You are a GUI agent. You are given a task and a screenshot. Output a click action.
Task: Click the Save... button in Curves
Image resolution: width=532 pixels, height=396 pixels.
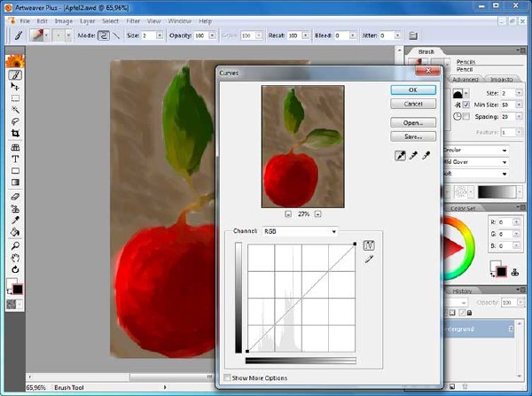[413, 136]
